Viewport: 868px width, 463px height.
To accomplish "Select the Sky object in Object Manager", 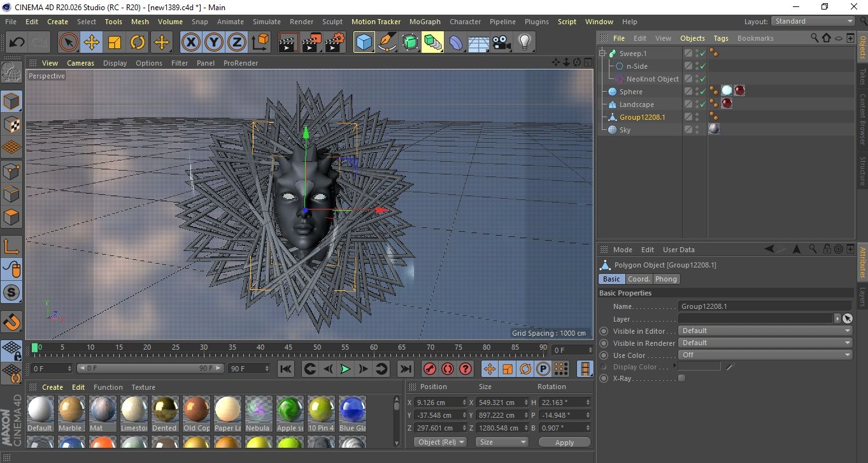I will (625, 130).
